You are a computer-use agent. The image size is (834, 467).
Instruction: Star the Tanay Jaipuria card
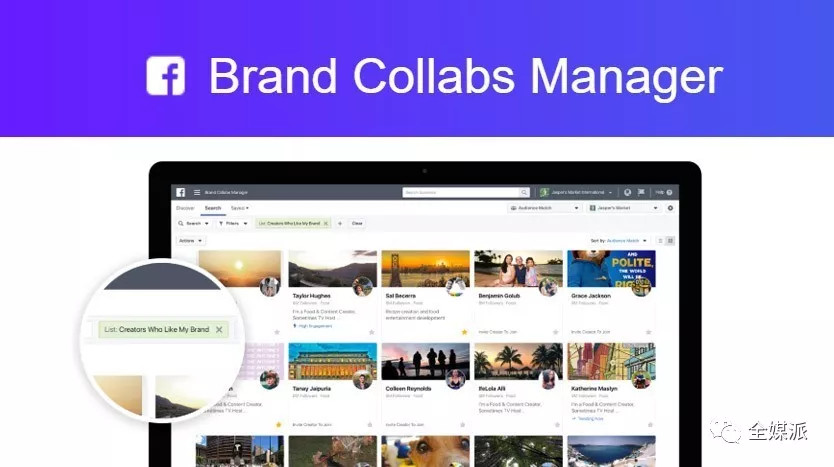coord(370,424)
